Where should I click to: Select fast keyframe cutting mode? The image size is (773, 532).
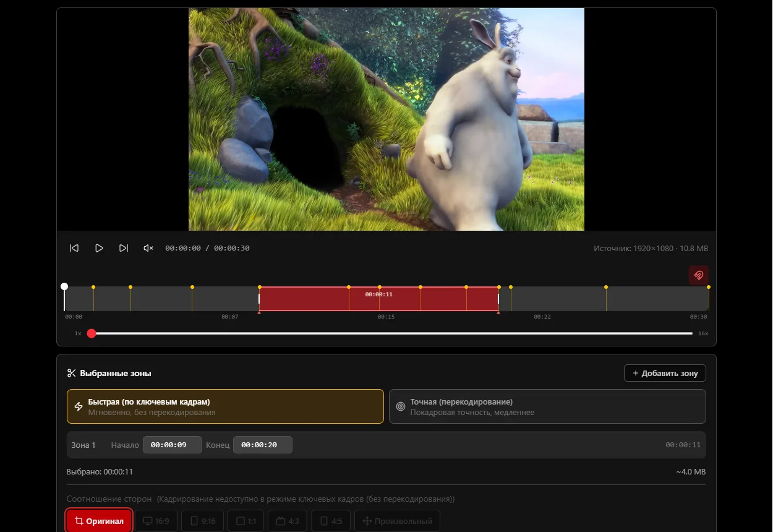click(x=225, y=406)
